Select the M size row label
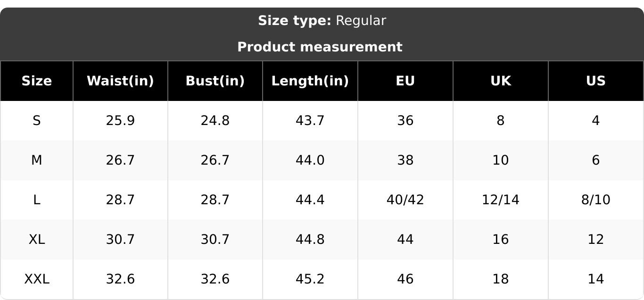Image resolution: width=644 pixels, height=300 pixels. coord(37,160)
